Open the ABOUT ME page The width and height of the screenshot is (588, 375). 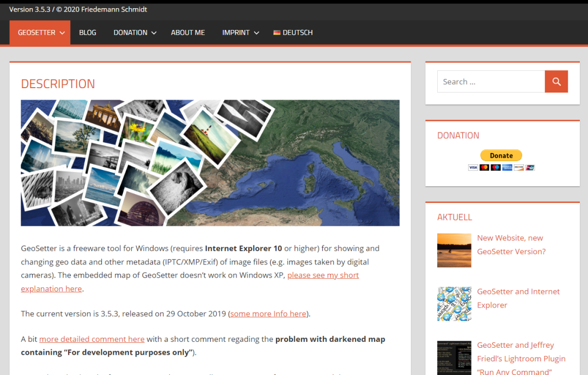pos(188,33)
